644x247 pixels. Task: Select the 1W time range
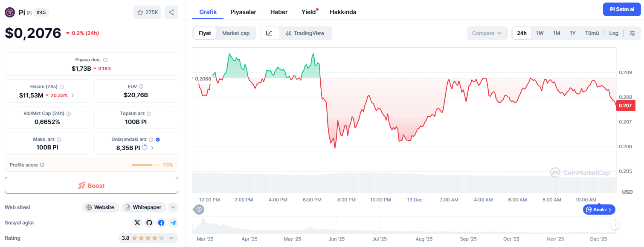point(540,33)
